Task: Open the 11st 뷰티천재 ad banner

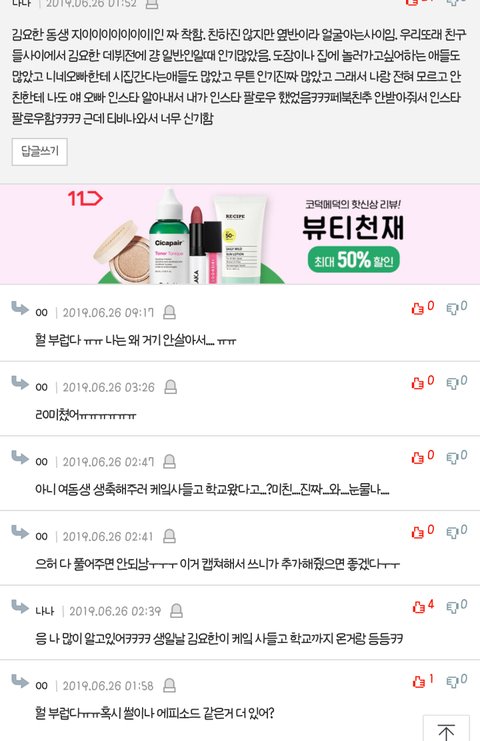Action: pyautogui.click(x=240, y=234)
